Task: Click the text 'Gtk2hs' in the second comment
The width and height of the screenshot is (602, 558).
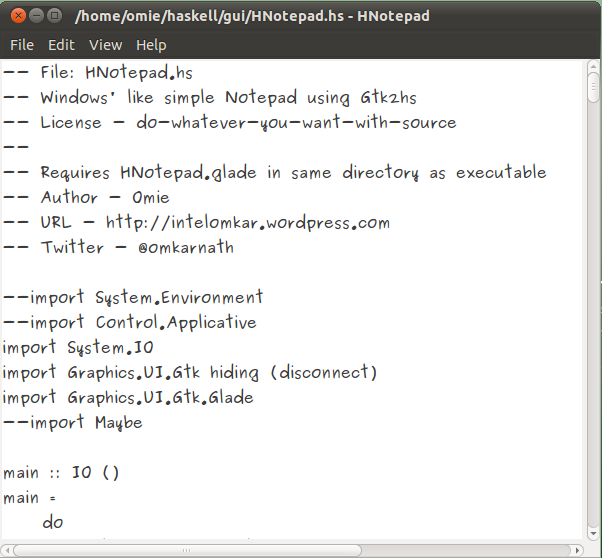Action: [x=389, y=98]
